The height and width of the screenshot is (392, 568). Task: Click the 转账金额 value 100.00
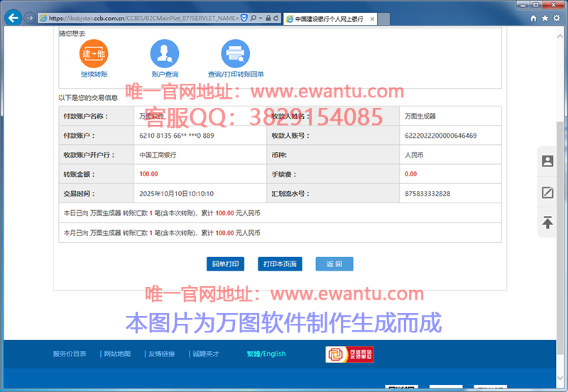[148, 174]
